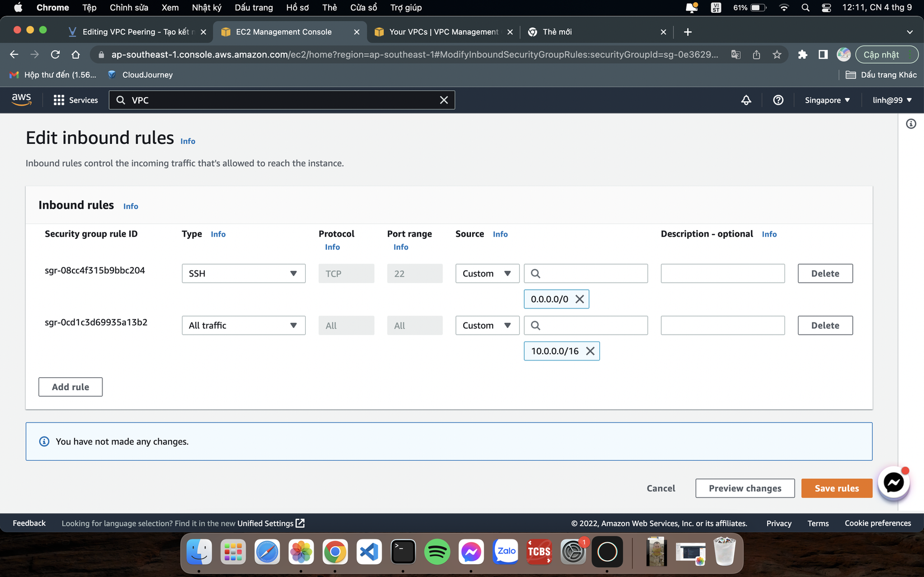Delete the SSH inbound rule
Viewport: 924px width, 577px height.
[825, 273]
